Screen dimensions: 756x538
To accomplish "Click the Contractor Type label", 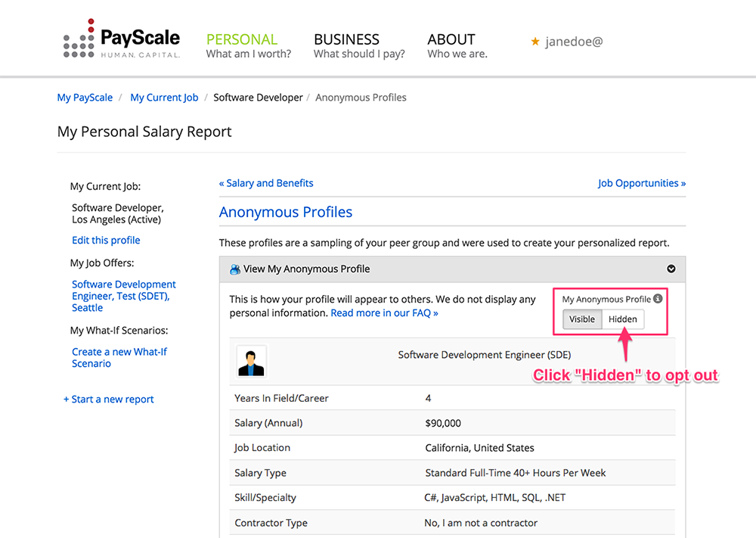I will pyautogui.click(x=271, y=523).
